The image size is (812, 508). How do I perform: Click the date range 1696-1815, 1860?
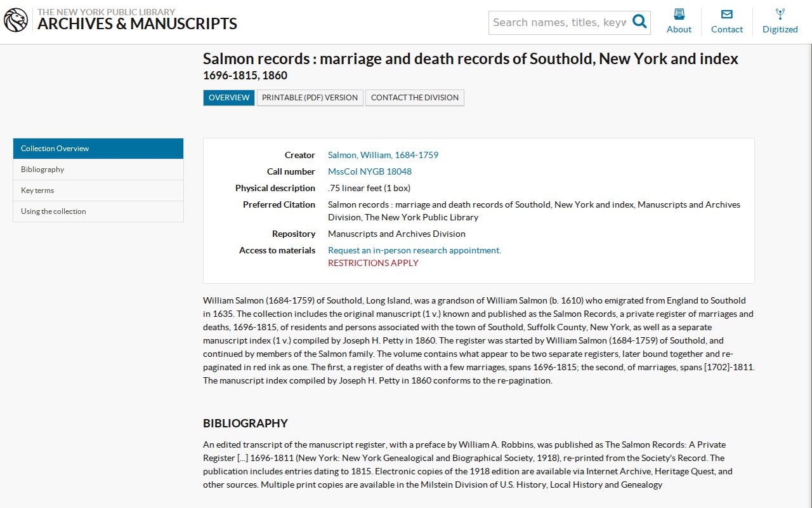pos(245,76)
